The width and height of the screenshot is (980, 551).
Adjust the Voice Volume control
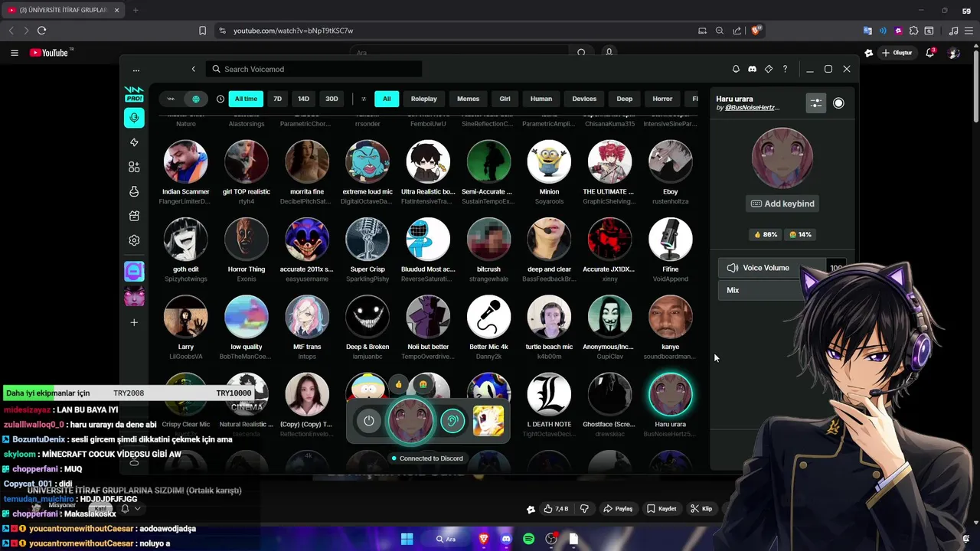781,268
